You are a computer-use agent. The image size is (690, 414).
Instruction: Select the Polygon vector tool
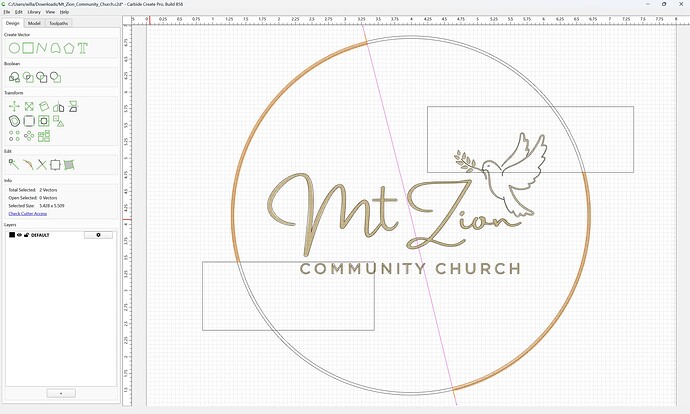(69, 48)
